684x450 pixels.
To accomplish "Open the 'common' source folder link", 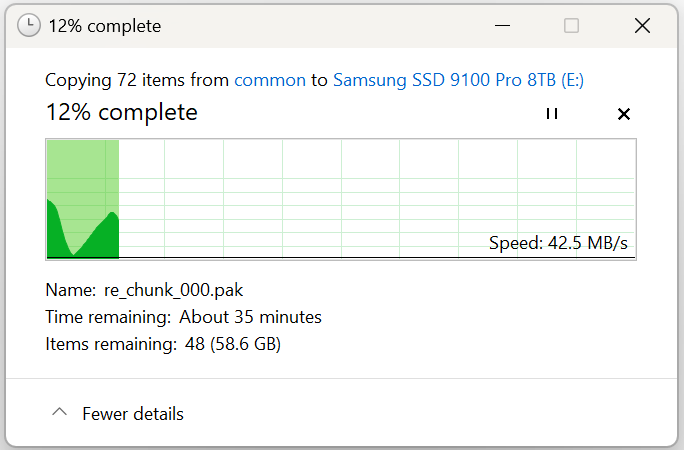I will [270, 80].
